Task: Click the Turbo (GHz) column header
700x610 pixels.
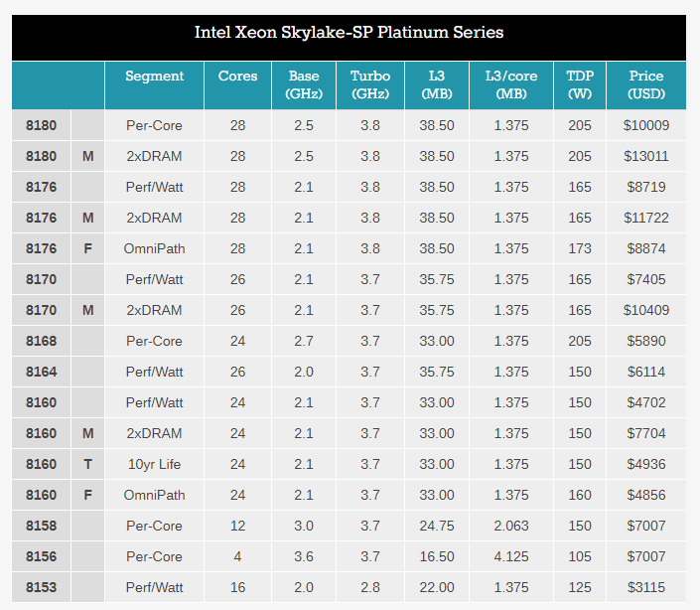Action: tap(370, 85)
